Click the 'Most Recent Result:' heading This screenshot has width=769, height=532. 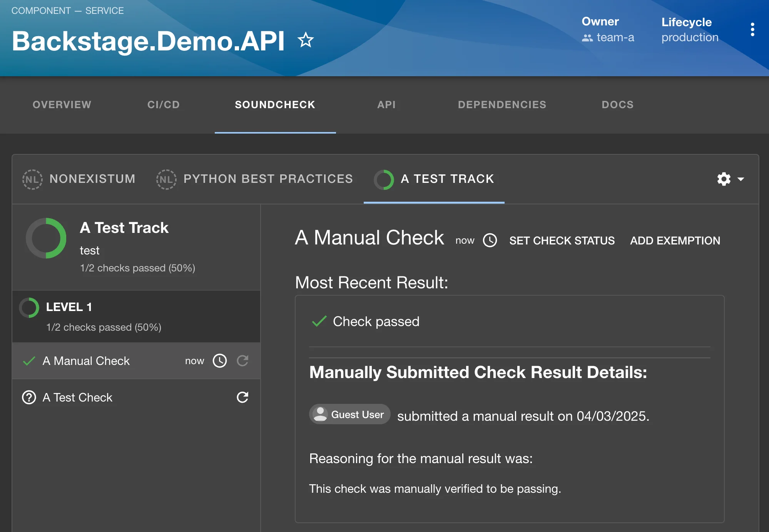click(371, 283)
